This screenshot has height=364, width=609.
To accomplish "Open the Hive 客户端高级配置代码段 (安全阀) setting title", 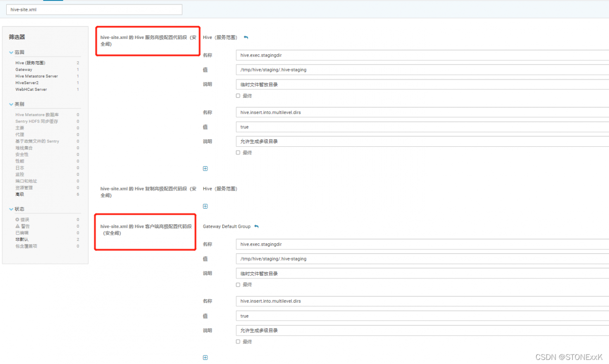I will [x=146, y=230].
